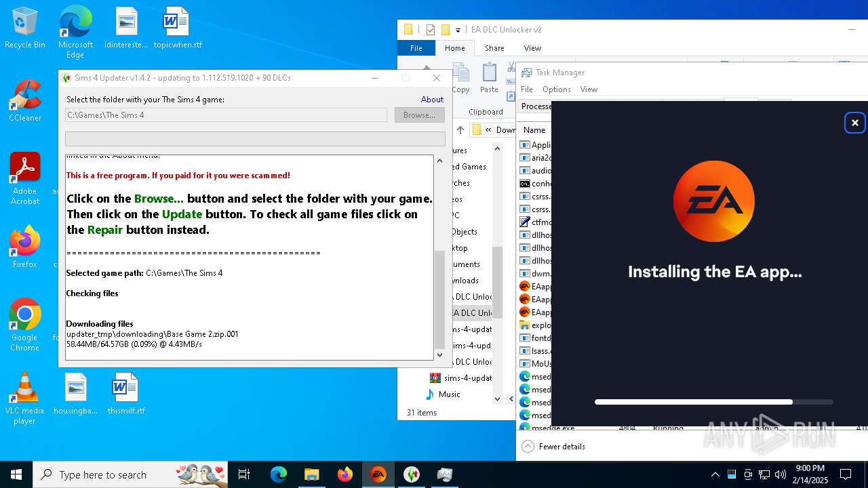
Task: Select the Processes tab in Task Manager
Action: (x=536, y=106)
